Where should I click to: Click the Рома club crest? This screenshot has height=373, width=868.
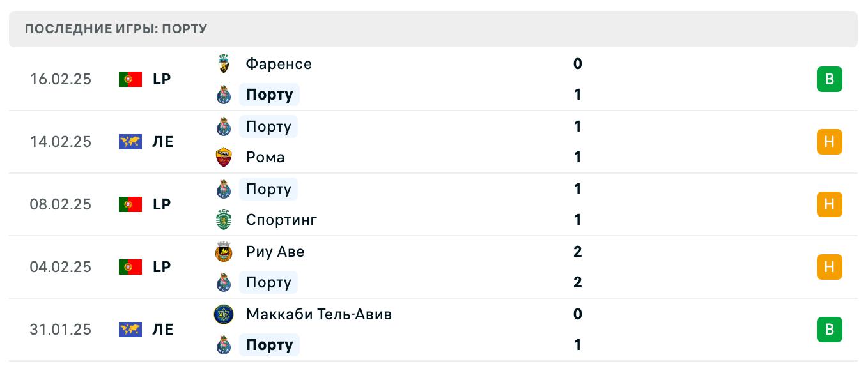click(224, 156)
